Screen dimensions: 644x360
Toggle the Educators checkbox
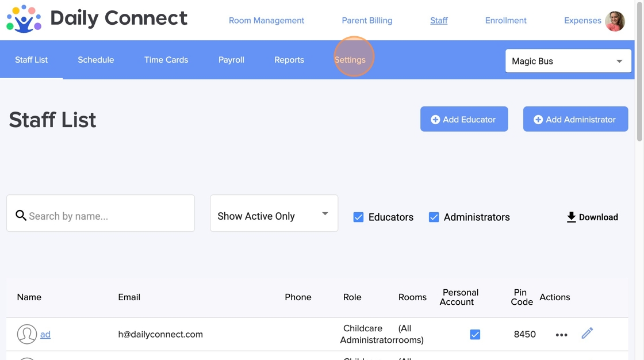point(358,217)
